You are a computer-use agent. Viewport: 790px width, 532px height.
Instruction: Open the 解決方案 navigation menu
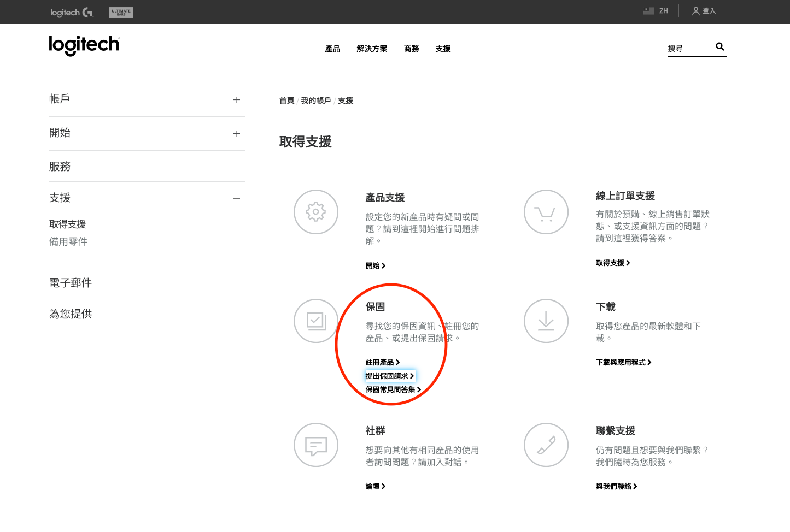[372, 49]
